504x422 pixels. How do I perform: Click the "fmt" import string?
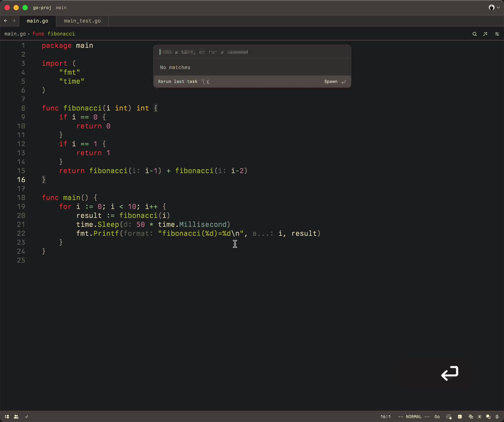coord(70,72)
